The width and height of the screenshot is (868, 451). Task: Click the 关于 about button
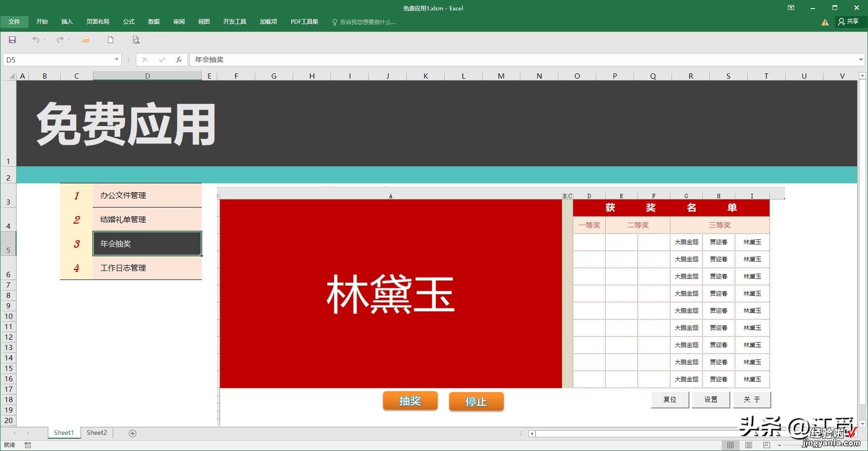click(x=752, y=399)
